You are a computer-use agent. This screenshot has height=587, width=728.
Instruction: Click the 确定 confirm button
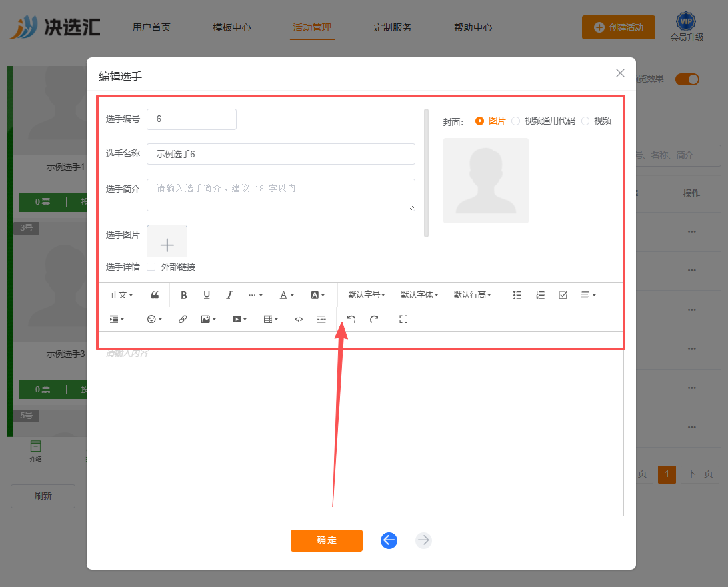tap(327, 540)
